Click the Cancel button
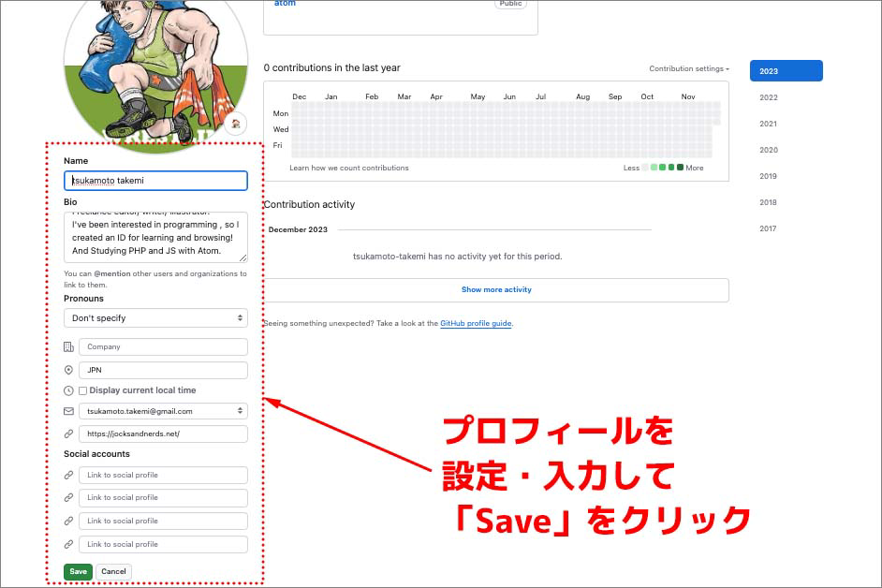882x588 pixels. (x=113, y=571)
